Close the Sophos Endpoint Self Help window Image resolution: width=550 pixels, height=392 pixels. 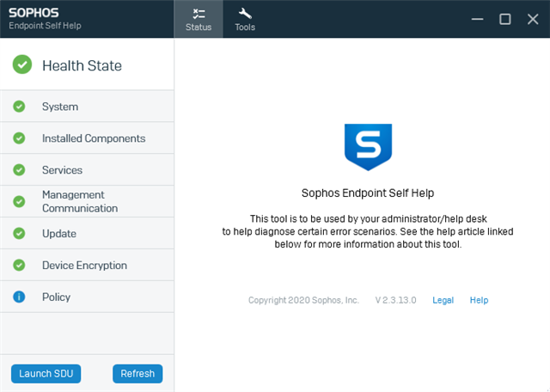(533, 19)
